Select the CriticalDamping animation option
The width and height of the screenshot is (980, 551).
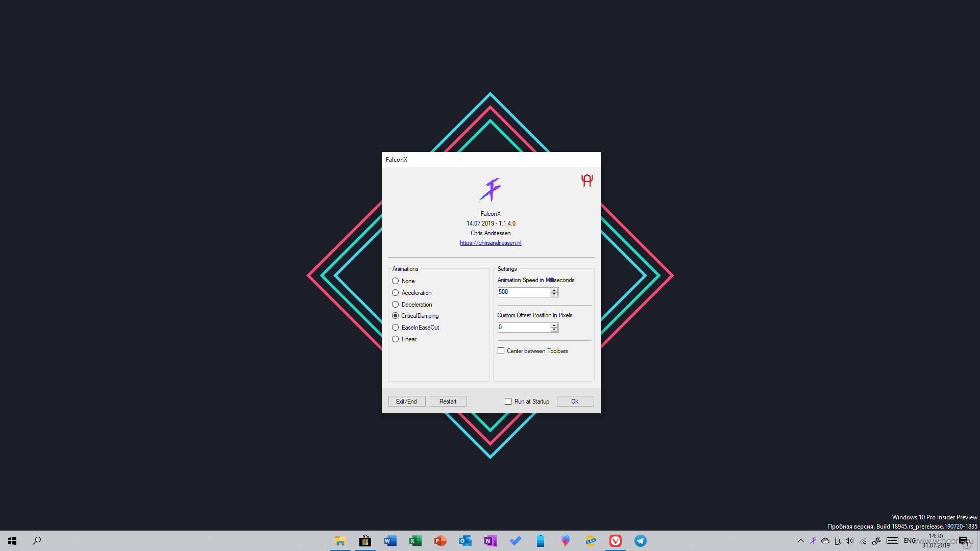point(415,316)
